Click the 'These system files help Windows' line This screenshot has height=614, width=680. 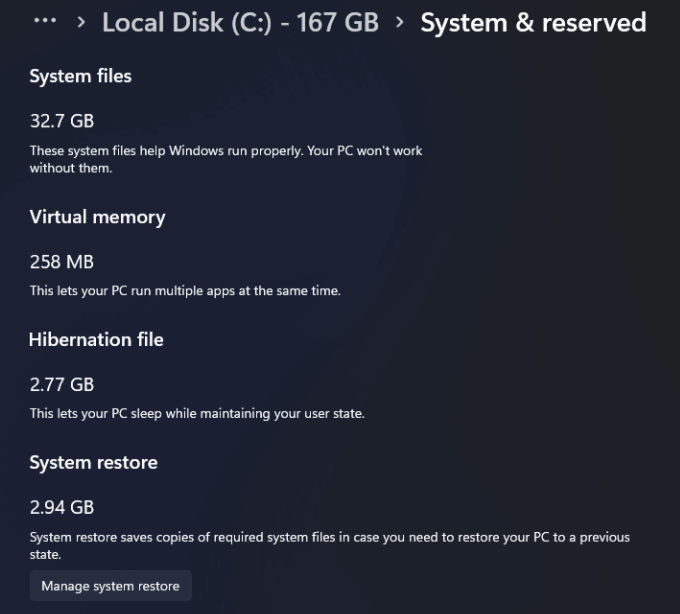[x=226, y=151]
